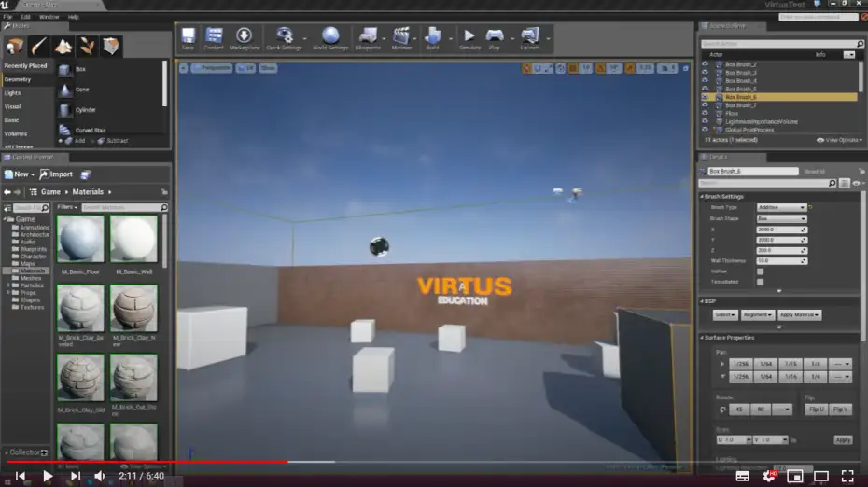Select the Add brush radio button

[x=61, y=141]
